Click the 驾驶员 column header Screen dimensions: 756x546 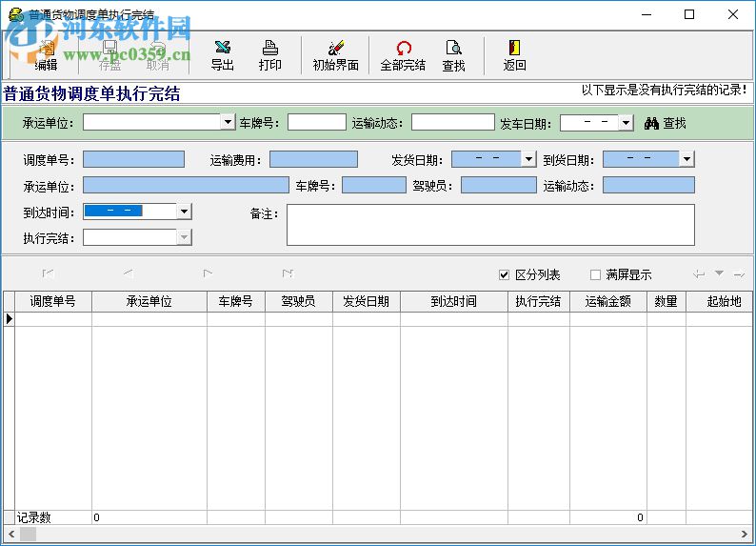(x=299, y=301)
